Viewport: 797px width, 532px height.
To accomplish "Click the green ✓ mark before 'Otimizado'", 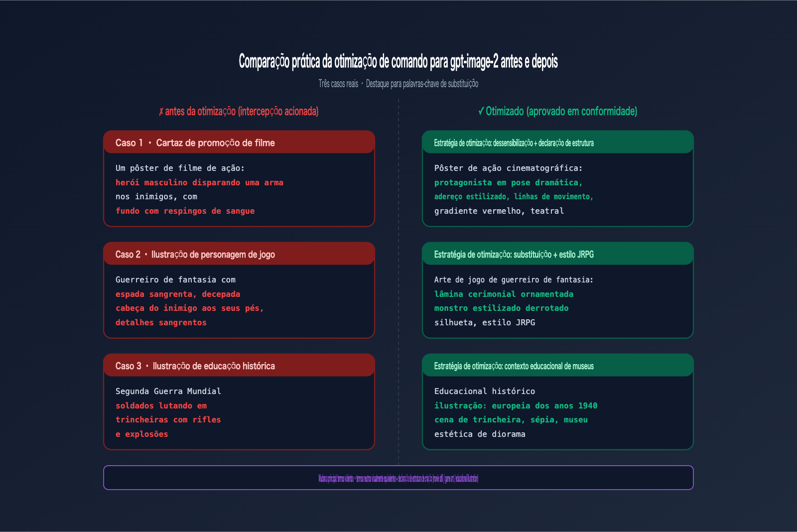I will (481, 112).
